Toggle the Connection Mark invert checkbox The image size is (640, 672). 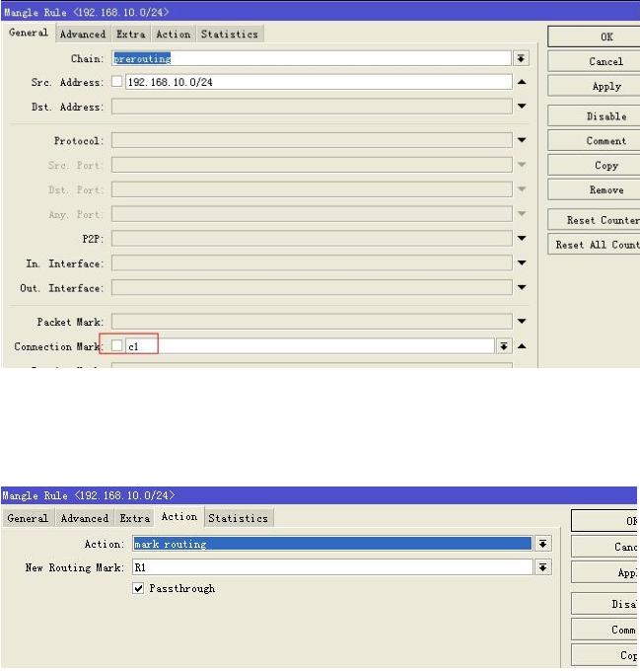[x=117, y=345]
